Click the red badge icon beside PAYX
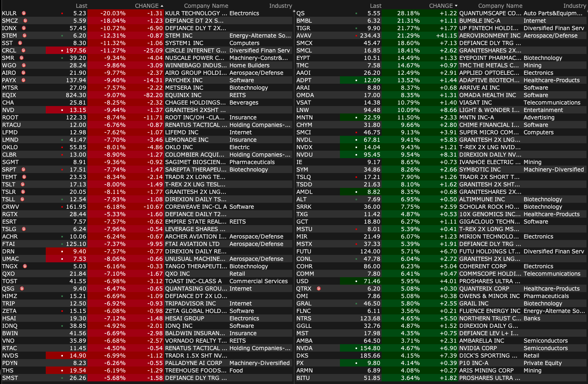This screenshot has height=384, width=588. (x=23, y=80)
